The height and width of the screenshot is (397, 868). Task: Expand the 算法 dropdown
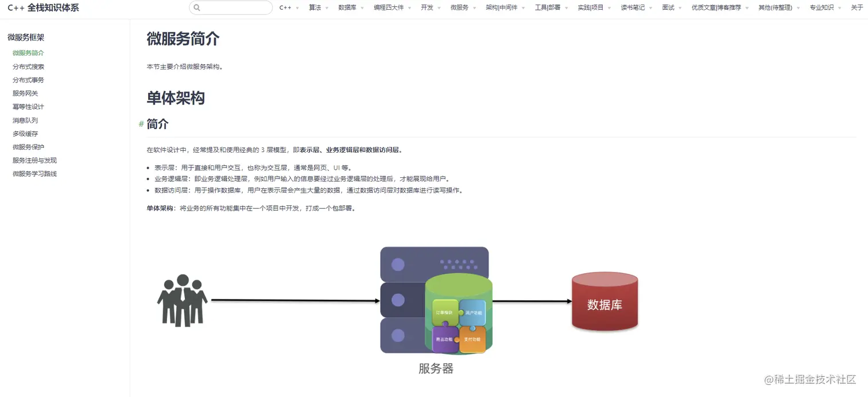[x=315, y=7]
